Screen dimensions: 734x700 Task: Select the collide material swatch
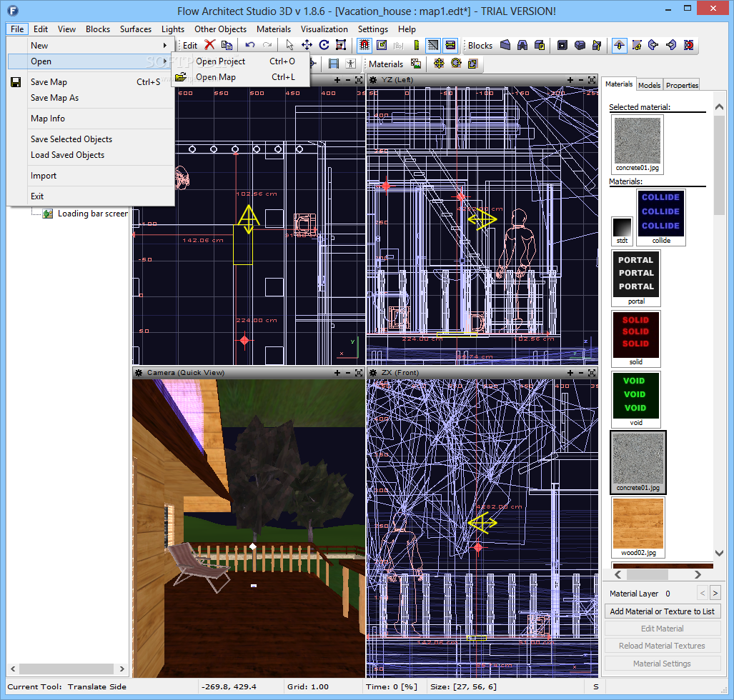tap(661, 217)
